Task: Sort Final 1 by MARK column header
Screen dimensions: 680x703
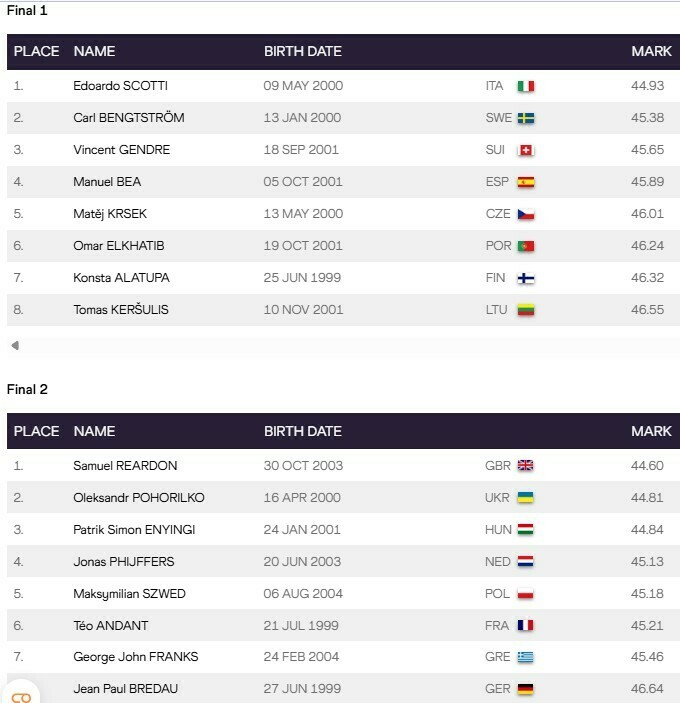Action: click(651, 51)
